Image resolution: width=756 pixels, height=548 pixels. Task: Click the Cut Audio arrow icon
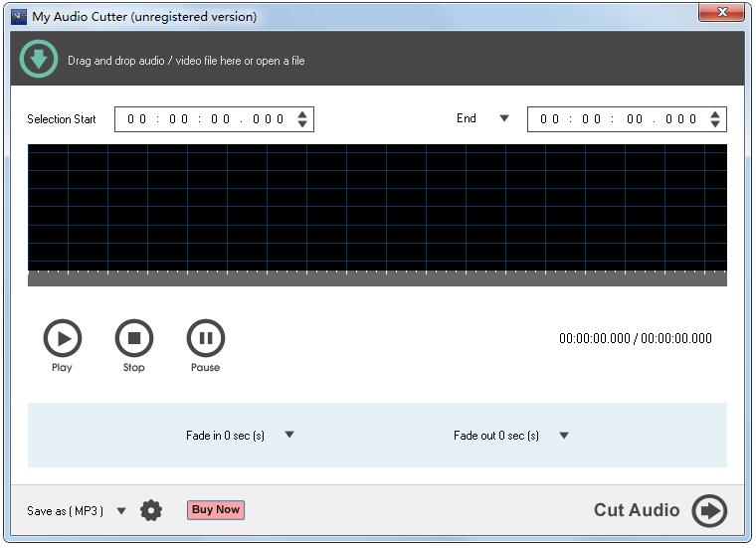point(709,510)
